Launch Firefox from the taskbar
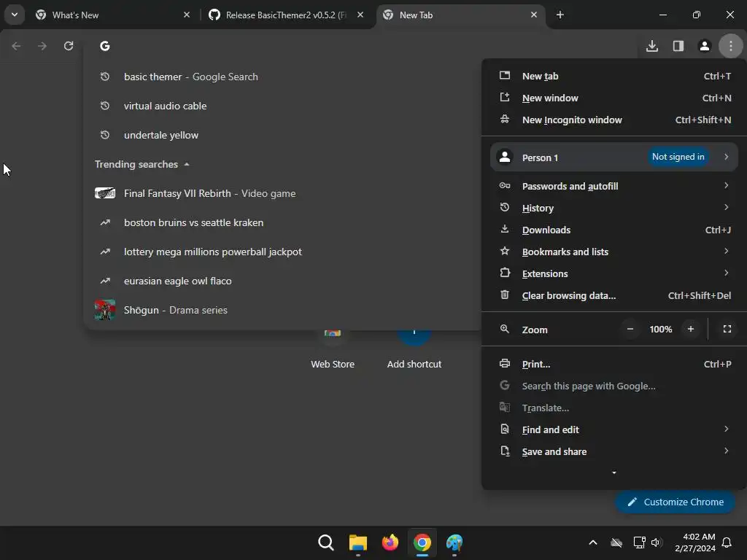The width and height of the screenshot is (747, 560). [x=390, y=542]
